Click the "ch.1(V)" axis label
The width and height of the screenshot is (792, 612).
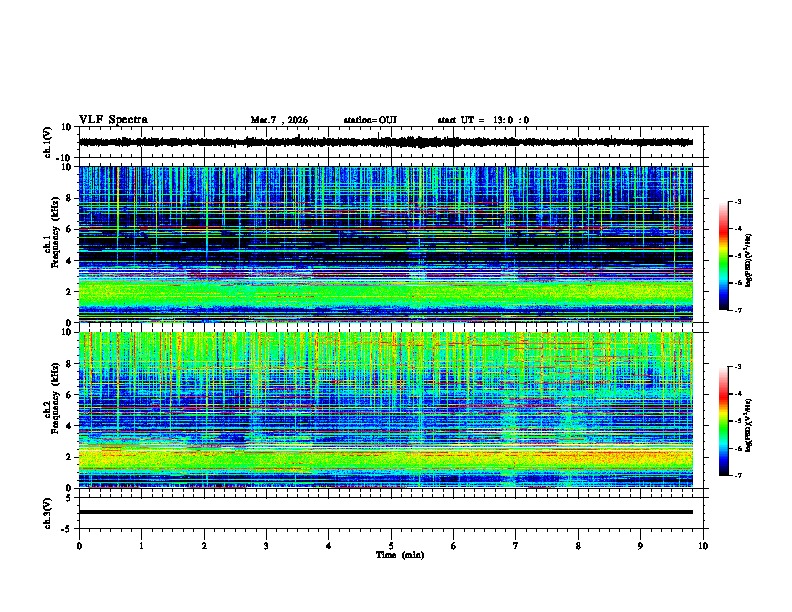point(48,142)
